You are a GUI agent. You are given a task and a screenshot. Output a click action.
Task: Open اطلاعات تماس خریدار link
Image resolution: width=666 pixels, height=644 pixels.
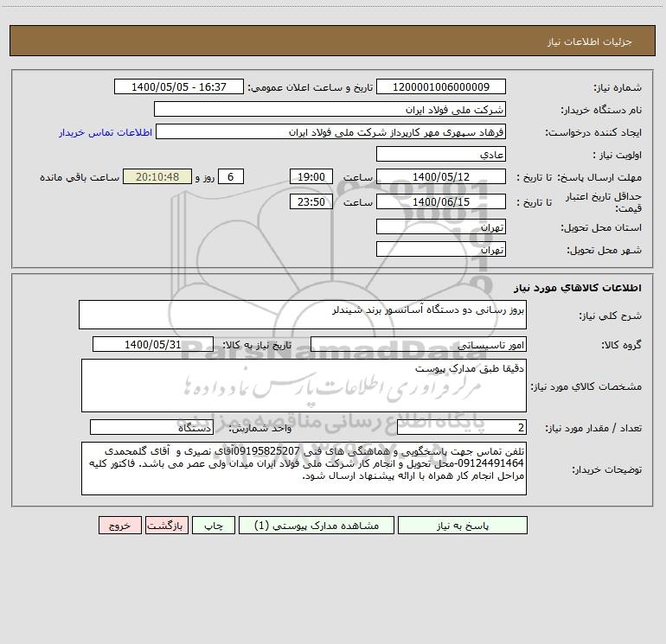point(106,132)
